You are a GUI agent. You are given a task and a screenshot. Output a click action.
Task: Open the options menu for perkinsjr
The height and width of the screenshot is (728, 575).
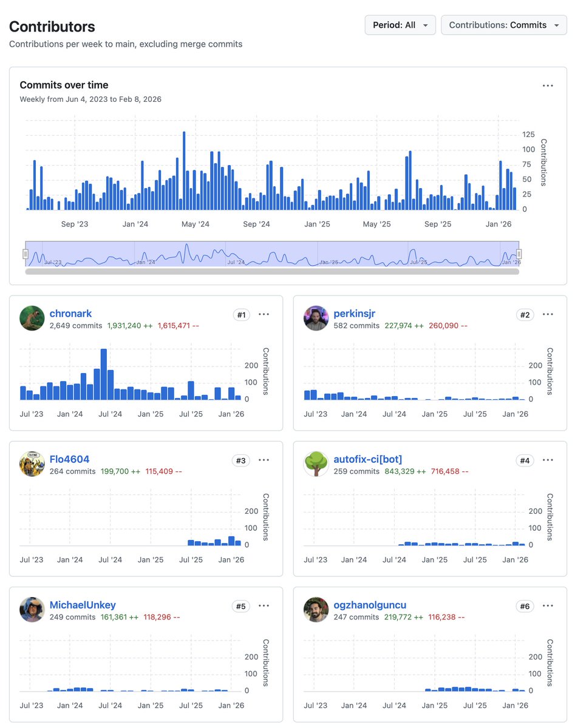click(548, 314)
